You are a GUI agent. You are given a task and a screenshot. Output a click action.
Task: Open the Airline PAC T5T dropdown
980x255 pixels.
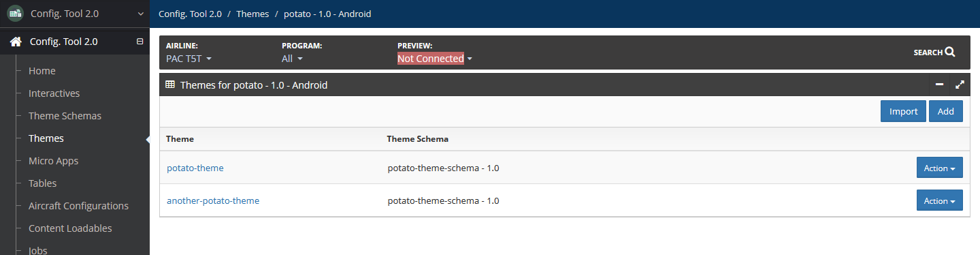[x=189, y=59]
